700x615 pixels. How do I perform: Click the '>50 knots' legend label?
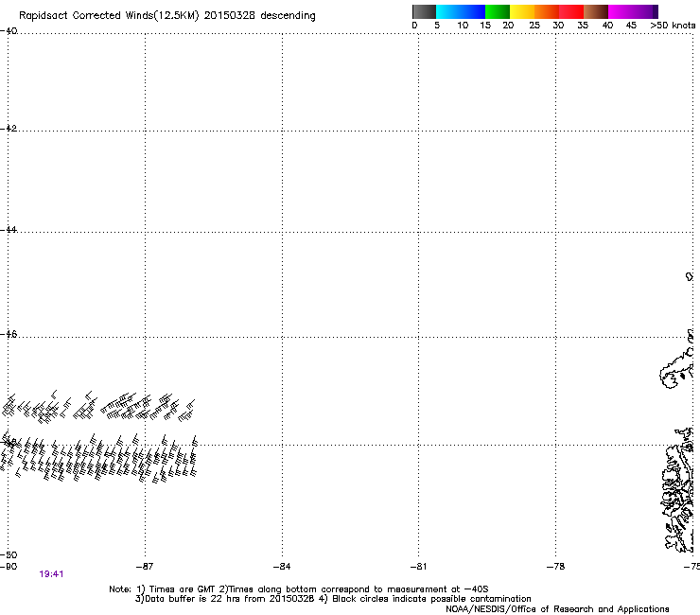coord(673,26)
